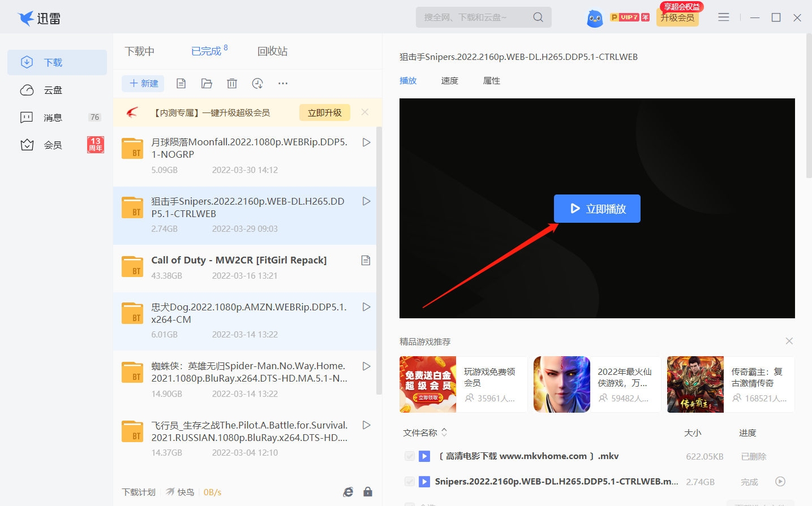Image resolution: width=812 pixels, height=506 pixels.
Task: Click the download list vertical scrollbar
Action: click(x=379, y=260)
